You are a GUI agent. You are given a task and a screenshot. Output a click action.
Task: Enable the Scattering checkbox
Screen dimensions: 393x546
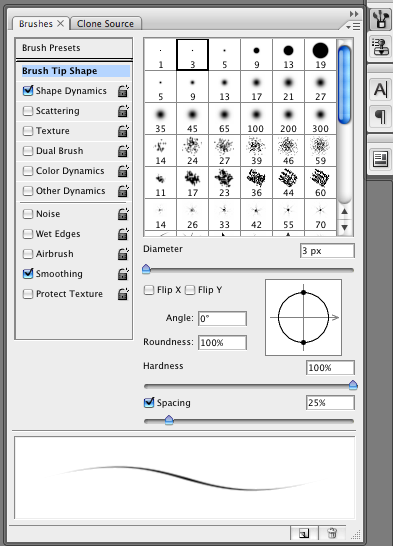coord(28,111)
